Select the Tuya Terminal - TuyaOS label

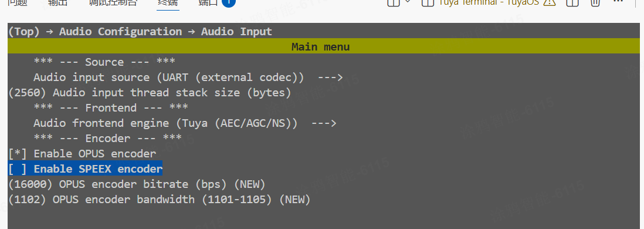489,2
